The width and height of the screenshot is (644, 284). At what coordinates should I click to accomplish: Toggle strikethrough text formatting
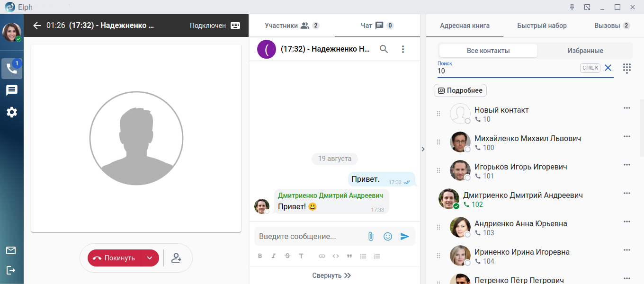(x=287, y=256)
